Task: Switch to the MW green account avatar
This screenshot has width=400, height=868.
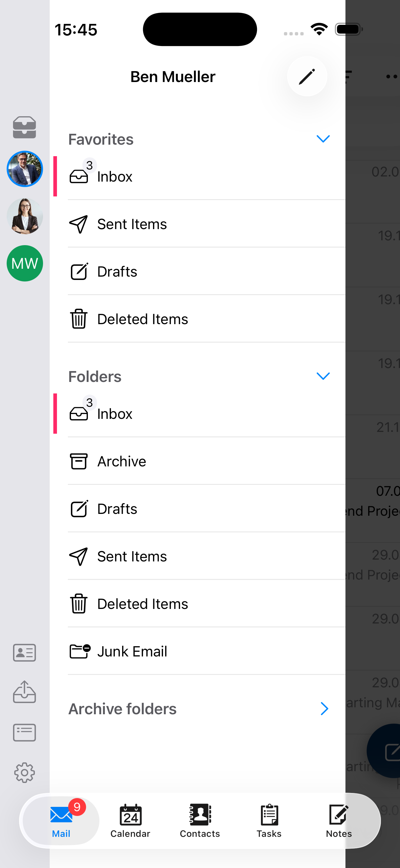Action: click(x=25, y=263)
